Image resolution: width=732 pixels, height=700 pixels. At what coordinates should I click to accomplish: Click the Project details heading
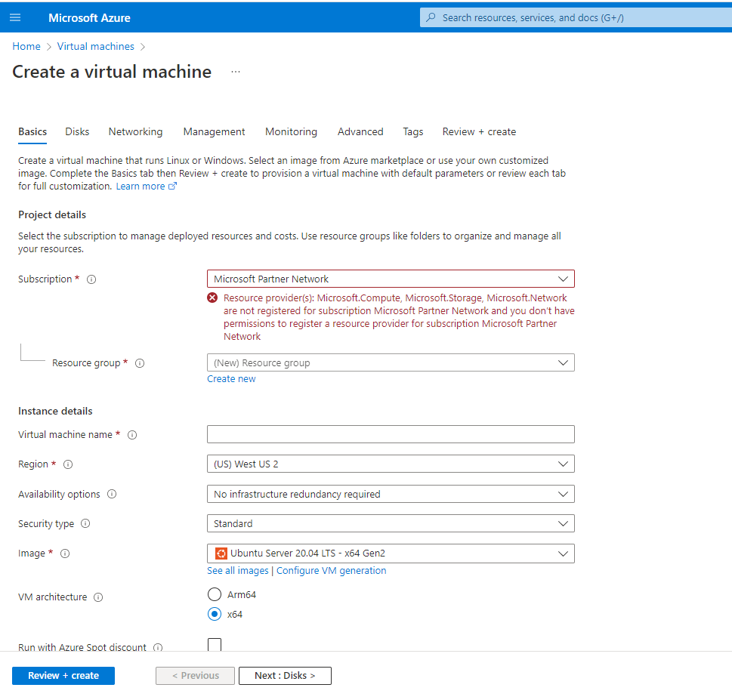[52, 214]
